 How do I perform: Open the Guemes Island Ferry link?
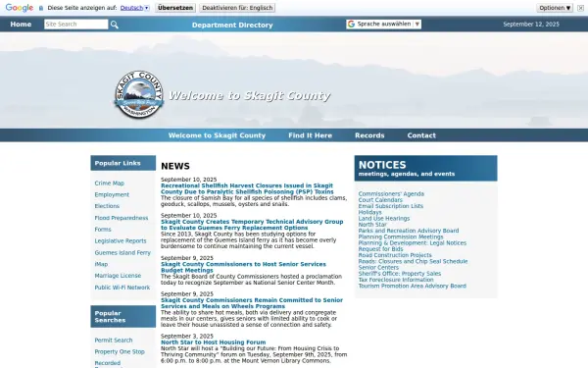(122, 253)
